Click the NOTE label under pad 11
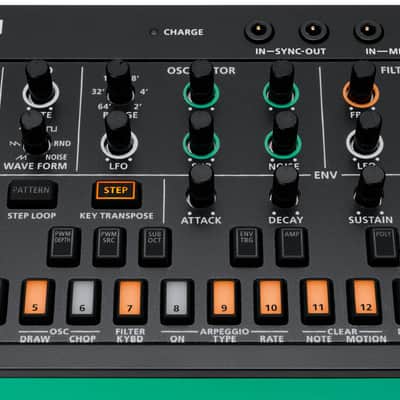The height and width of the screenshot is (400, 400). [x=319, y=339]
